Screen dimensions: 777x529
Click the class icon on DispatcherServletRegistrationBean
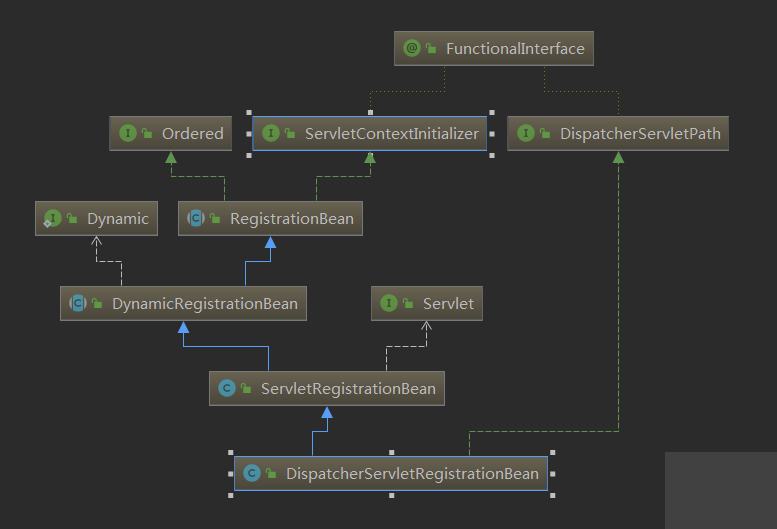pyautogui.click(x=252, y=473)
